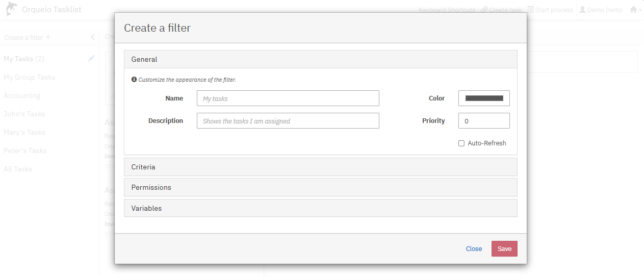
Task: Collapse the filter sidebar with the chevron
Action: [x=92, y=37]
